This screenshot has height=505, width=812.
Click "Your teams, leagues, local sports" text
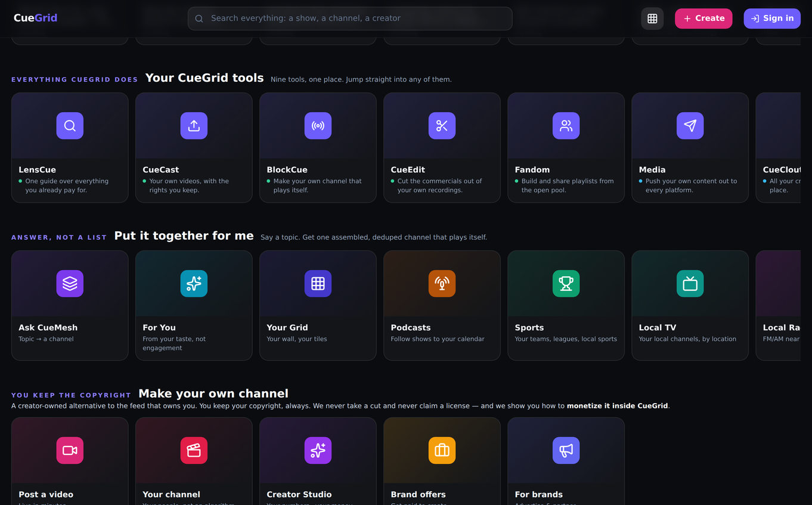(x=565, y=339)
